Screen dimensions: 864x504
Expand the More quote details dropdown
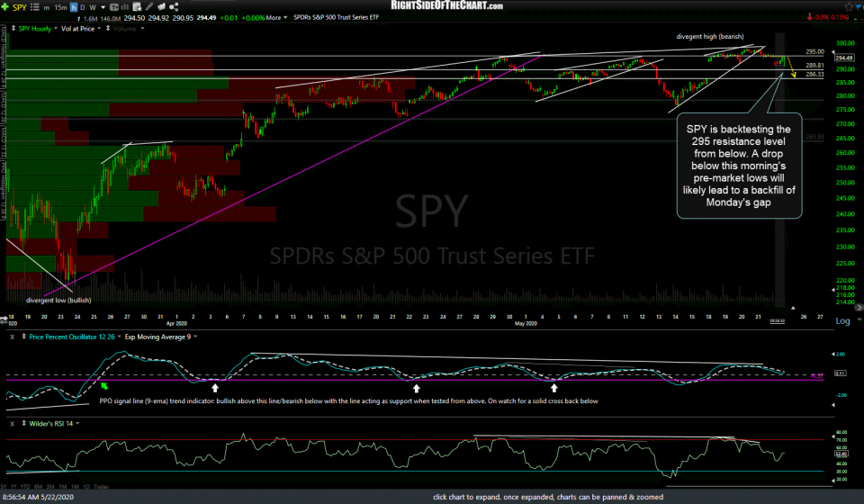[x=276, y=18]
